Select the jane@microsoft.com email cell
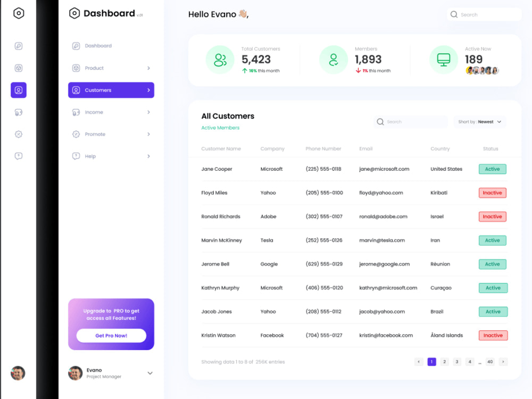532x399 pixels. point(384,169)
